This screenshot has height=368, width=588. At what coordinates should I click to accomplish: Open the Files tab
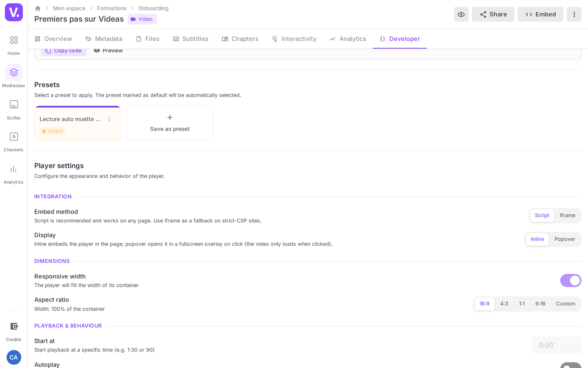(148, 39)
